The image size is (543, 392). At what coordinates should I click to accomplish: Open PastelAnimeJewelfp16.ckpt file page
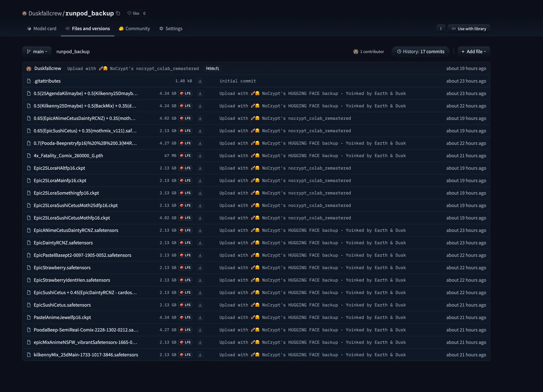click(x=62, y=317)
